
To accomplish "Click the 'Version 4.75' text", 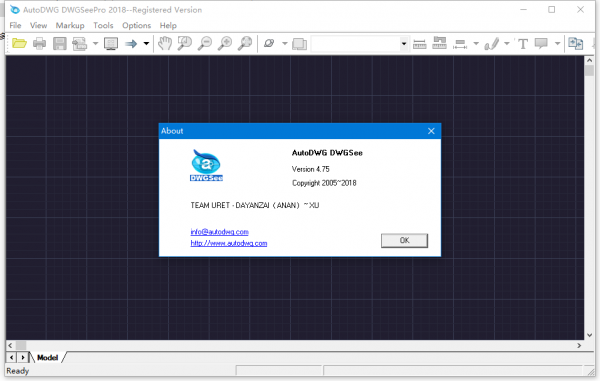I will (x=310, y=169).
